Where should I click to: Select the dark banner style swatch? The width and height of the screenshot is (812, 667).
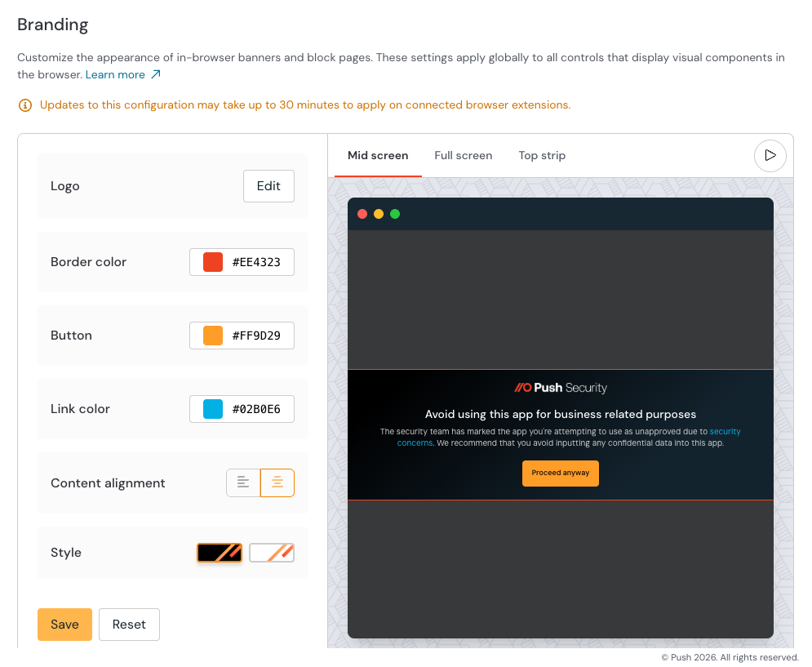219,553
